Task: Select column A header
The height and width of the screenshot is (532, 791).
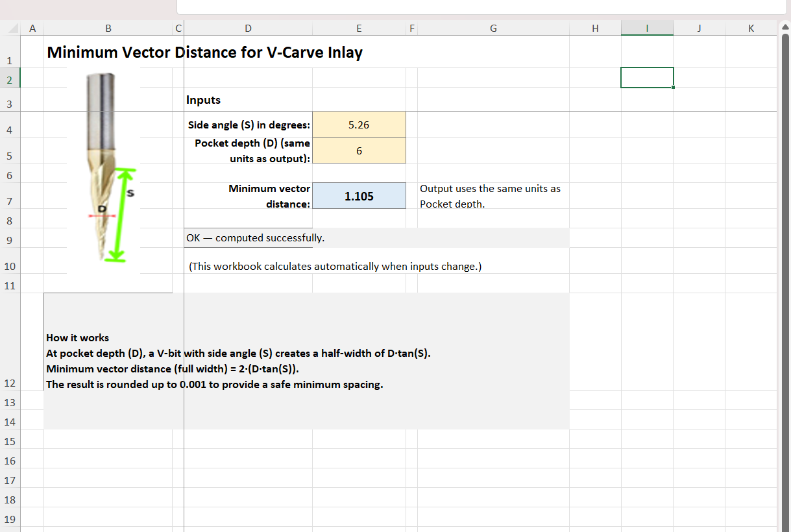Action: click(32, 28)
